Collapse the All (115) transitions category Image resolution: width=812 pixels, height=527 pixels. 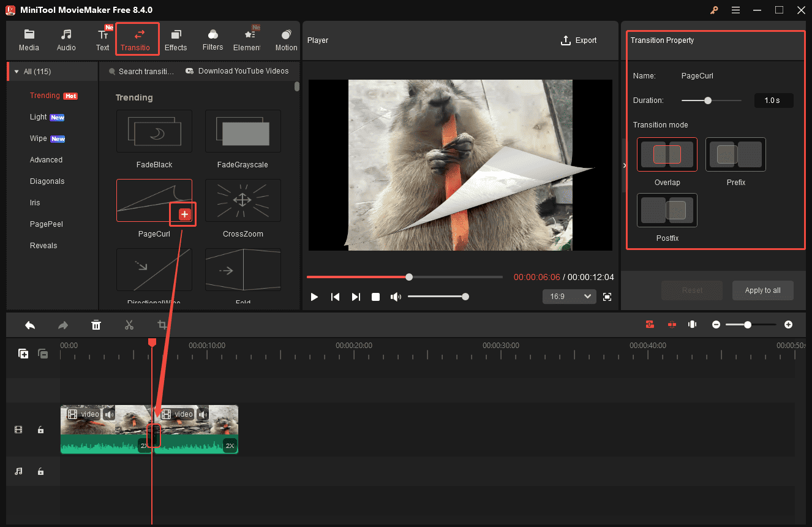tap(15, 71)
